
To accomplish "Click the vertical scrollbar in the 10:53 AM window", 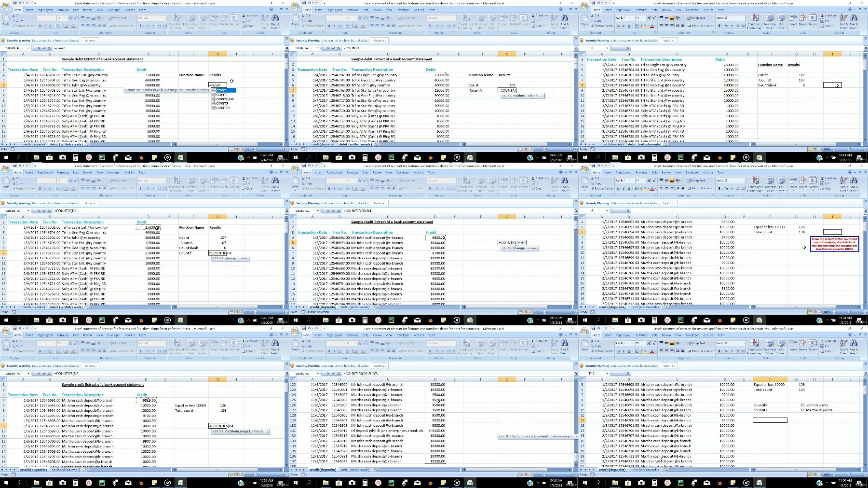I will [576, 261].
